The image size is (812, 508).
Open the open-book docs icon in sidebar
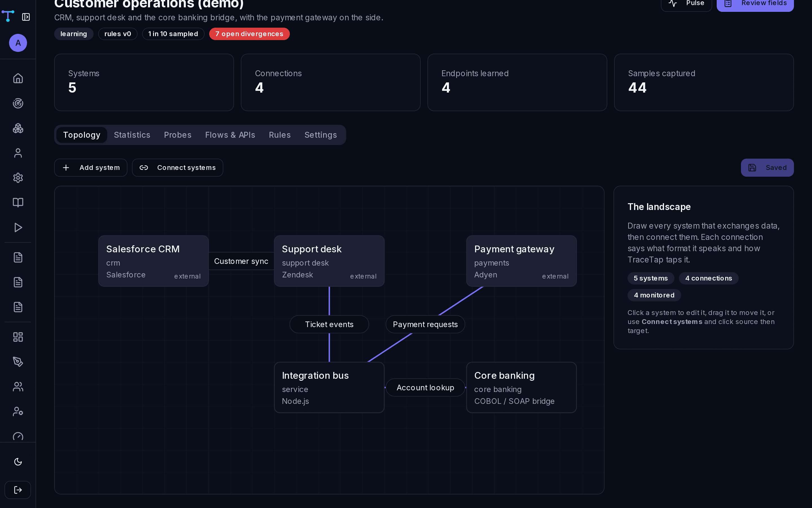[18, 202]
